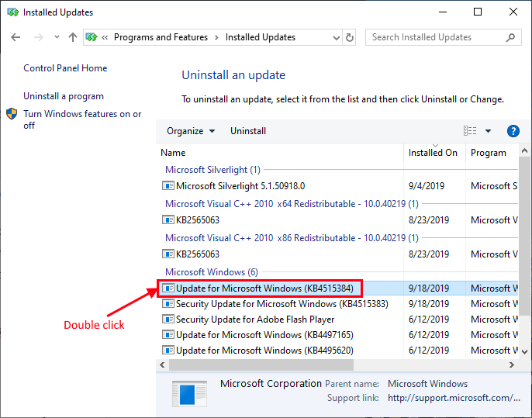
Task: Open the Organize menu
Action: coord(191,131)
